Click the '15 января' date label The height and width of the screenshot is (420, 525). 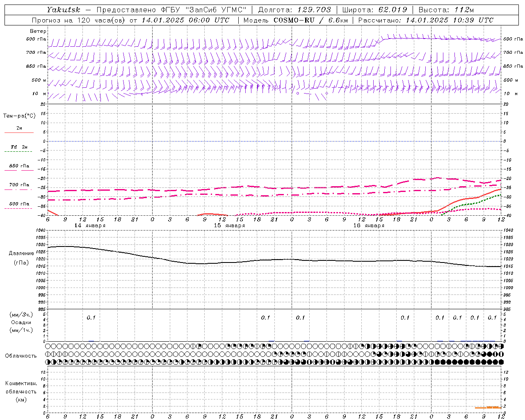(x=229, y=226)
